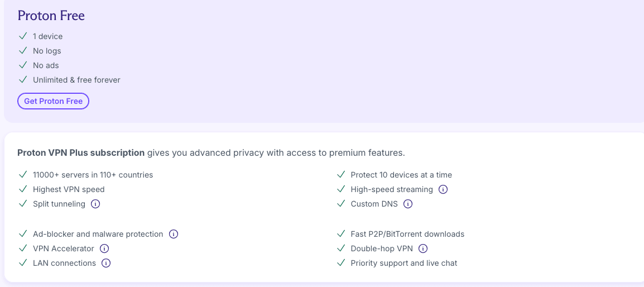Viewport: 644px width, 287px height.
Task: Click checkmark next to No logs
Action: (x=23, y=51)
